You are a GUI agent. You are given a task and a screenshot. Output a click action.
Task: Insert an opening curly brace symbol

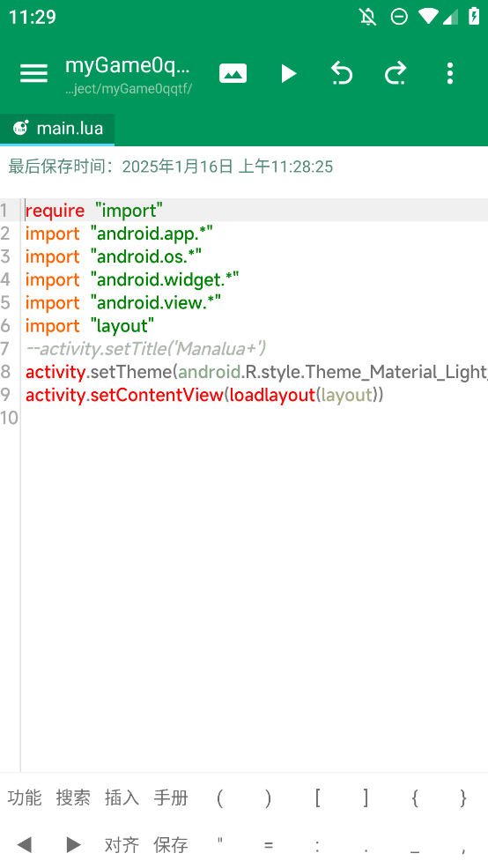(414, 798)
